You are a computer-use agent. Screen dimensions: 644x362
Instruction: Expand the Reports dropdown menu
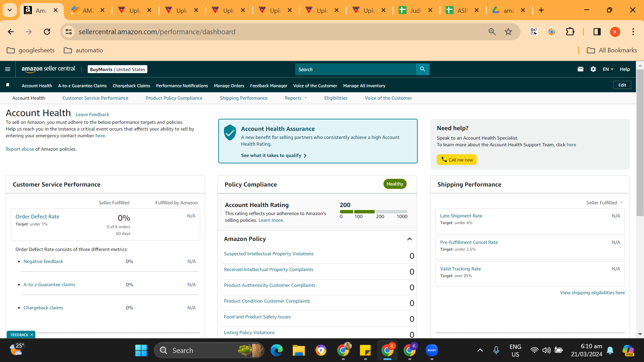point(295,98)
